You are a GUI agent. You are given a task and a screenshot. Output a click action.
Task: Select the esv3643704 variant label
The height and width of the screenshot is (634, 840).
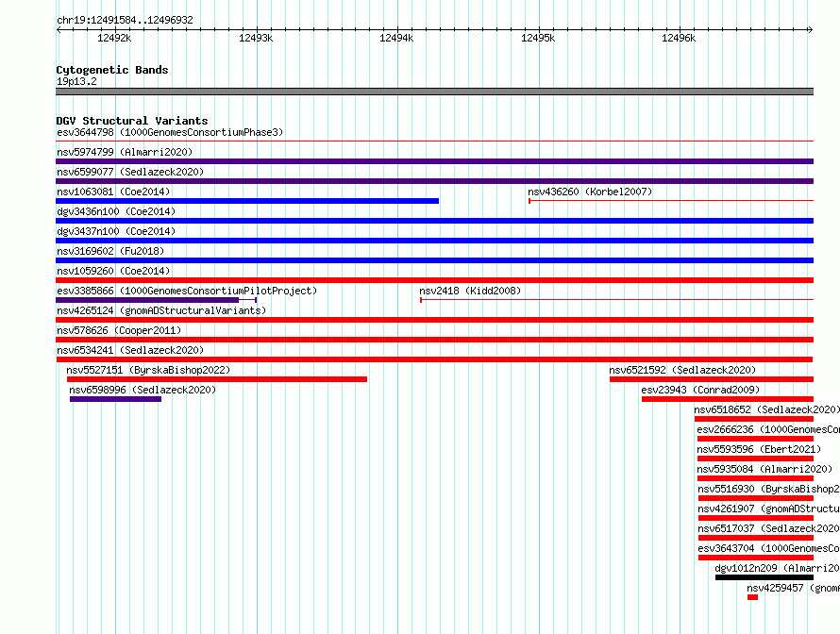769,548
